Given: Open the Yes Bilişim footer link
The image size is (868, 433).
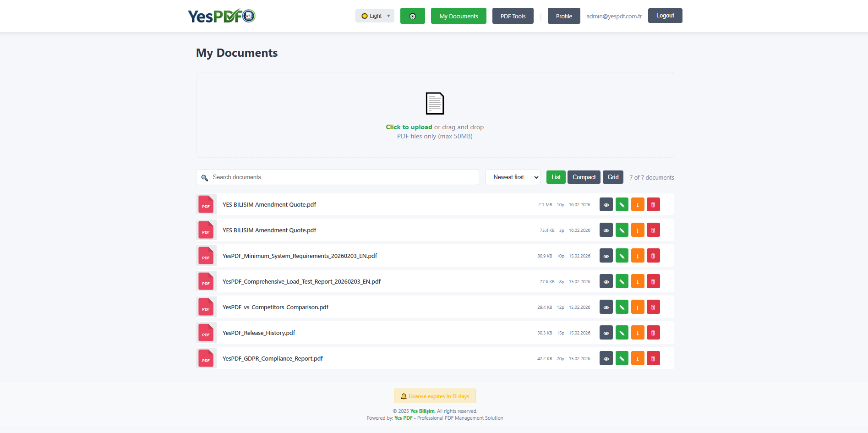Looking at the screenshot, I should pyautogui.click(x=422, y=411).
